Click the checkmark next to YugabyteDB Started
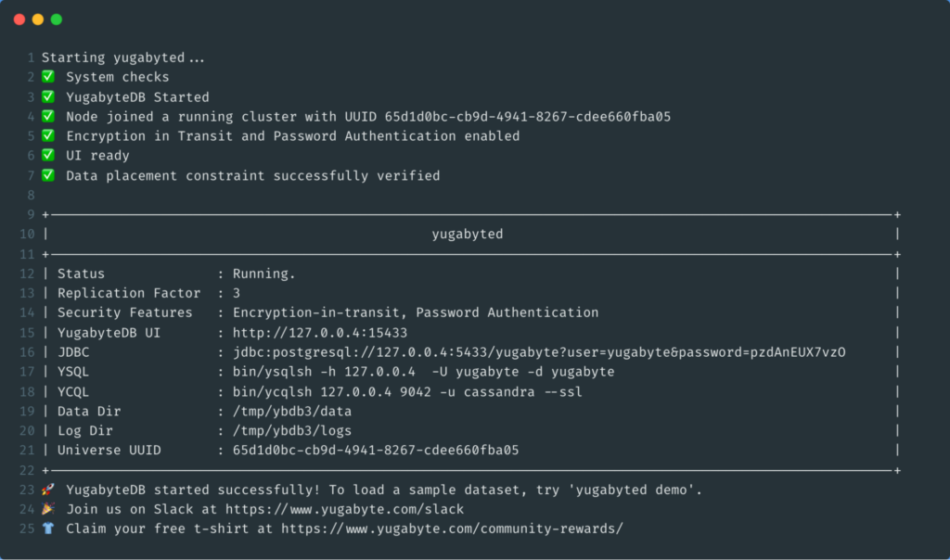Screen dimensions: 950x560 click(x=48, y=95)
